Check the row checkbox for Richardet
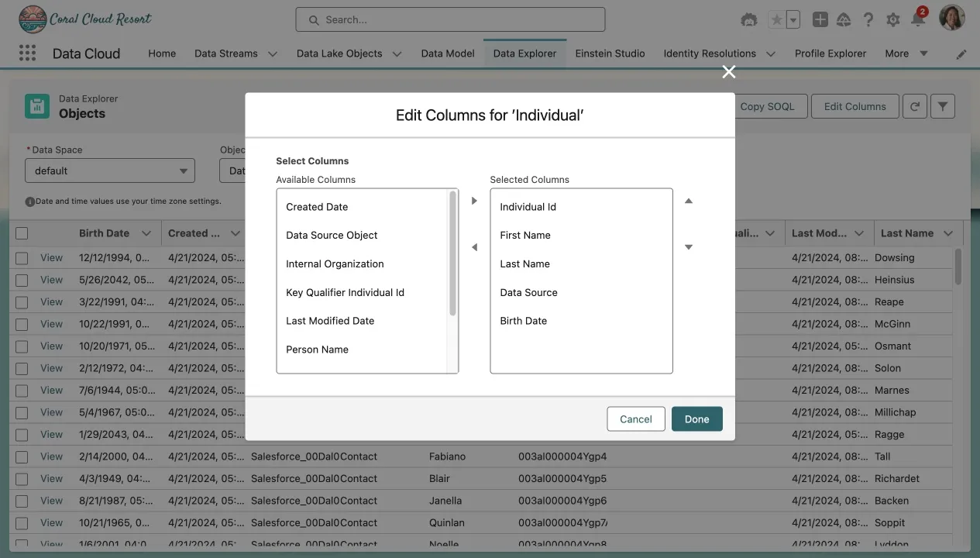980x558 pixels. point(22,479)
